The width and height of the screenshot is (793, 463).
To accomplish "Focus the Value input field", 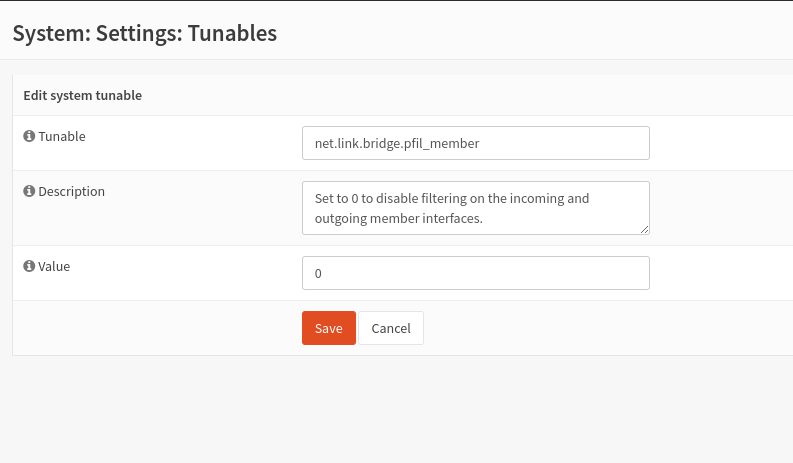I will (x=475, y=273).
